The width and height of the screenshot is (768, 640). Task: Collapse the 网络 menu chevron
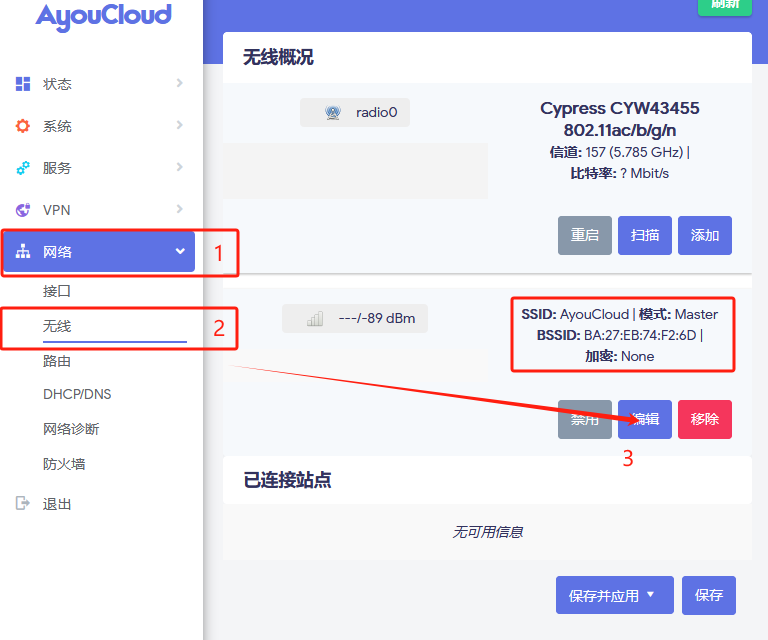[x=180, y=251]
